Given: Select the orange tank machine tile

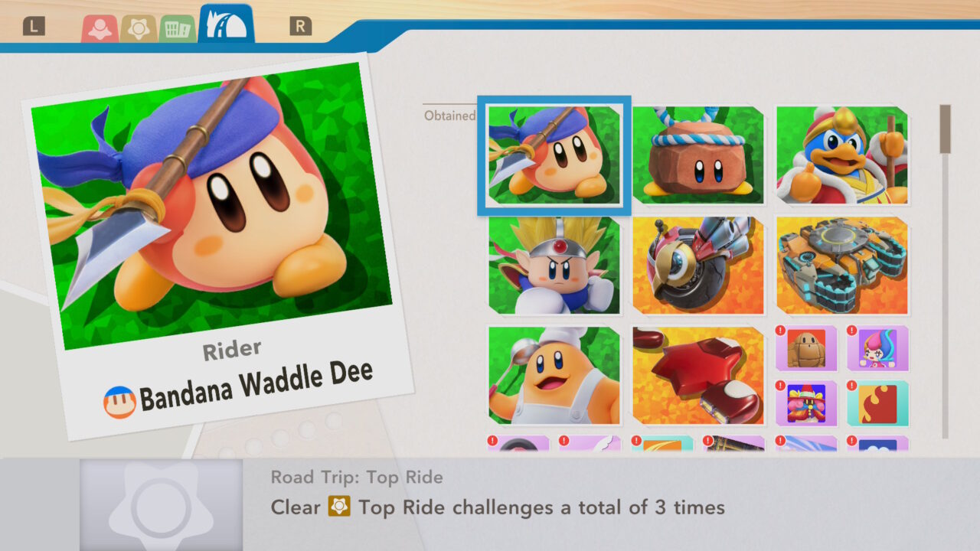Looking at the screenshot, I should 842,266.
